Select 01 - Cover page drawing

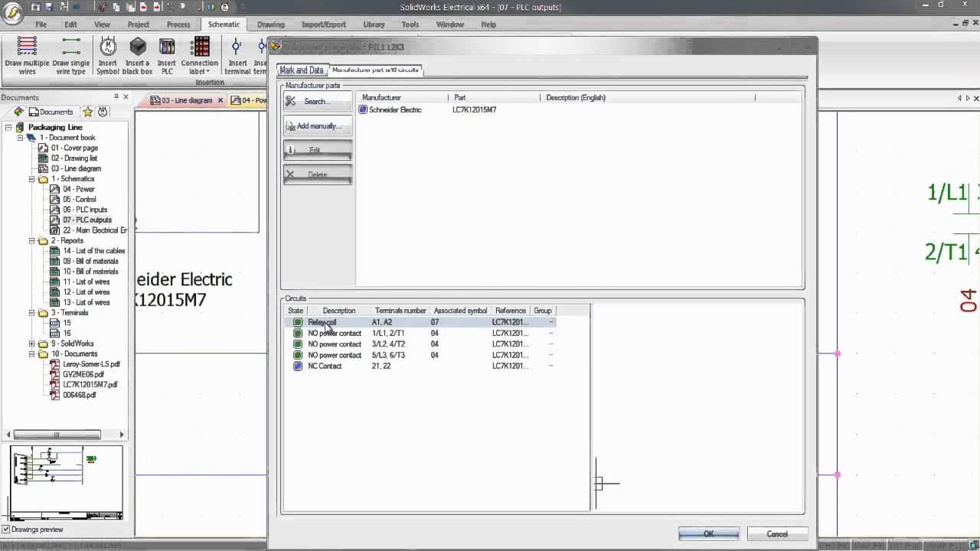pyautogui.click(x=74, y=148)
